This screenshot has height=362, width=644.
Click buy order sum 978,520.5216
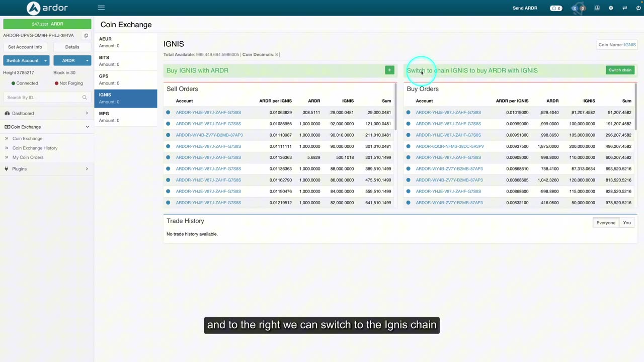click(x=619, y=203)
